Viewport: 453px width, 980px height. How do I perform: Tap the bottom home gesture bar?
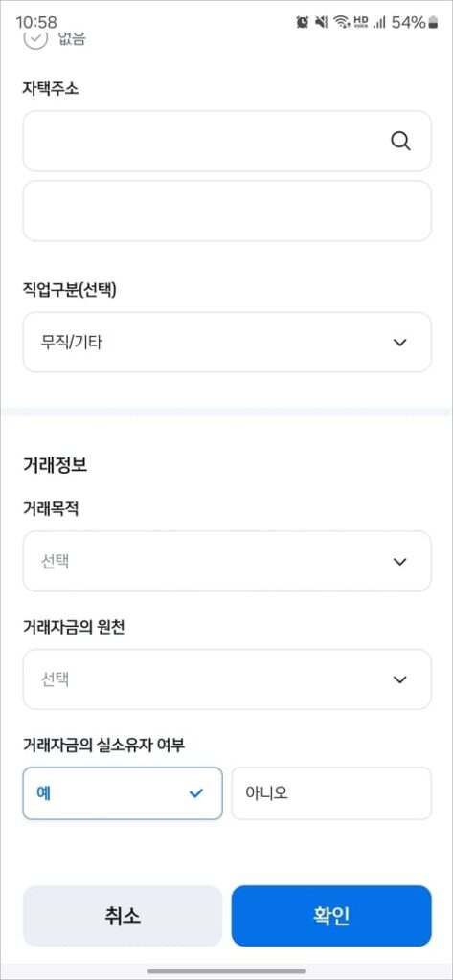(x=226, y=971)
